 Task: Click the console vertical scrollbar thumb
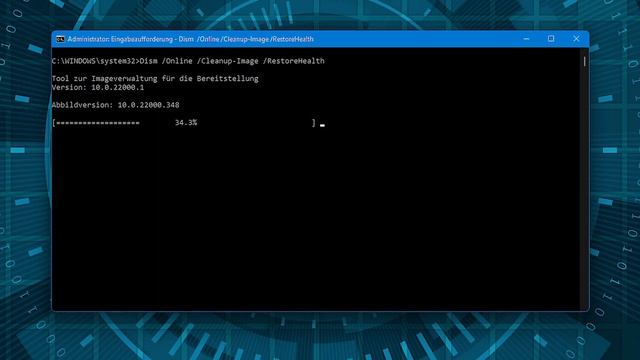tap(584, 62)
